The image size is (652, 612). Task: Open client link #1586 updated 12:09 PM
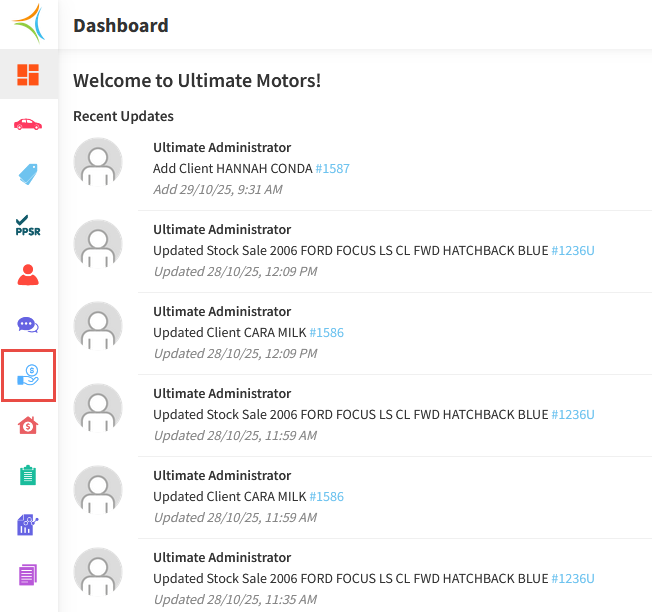(x=326, y=333)
